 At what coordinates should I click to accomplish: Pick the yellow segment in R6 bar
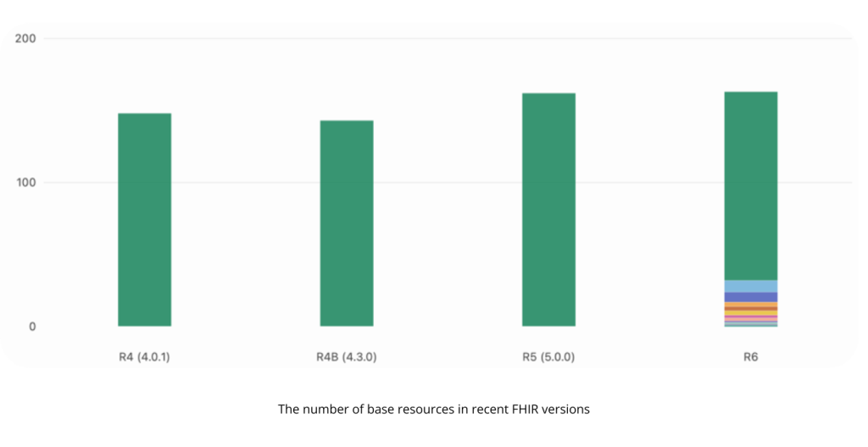coord(751,313)
